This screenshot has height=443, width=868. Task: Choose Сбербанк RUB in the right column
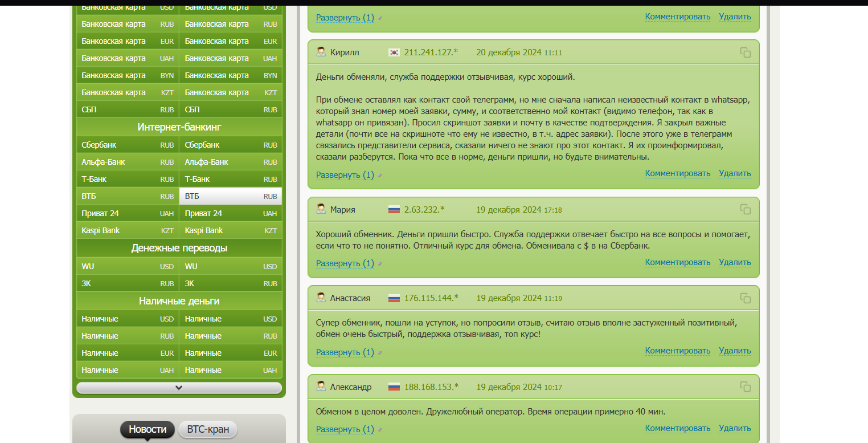(x=231, y=145)
